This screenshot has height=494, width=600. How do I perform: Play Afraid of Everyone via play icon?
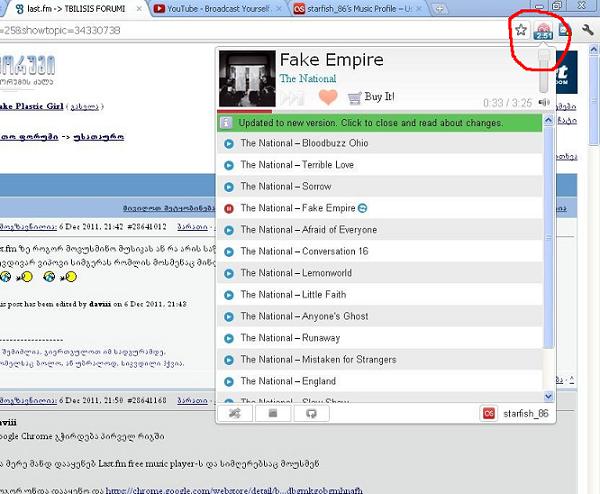229,230
